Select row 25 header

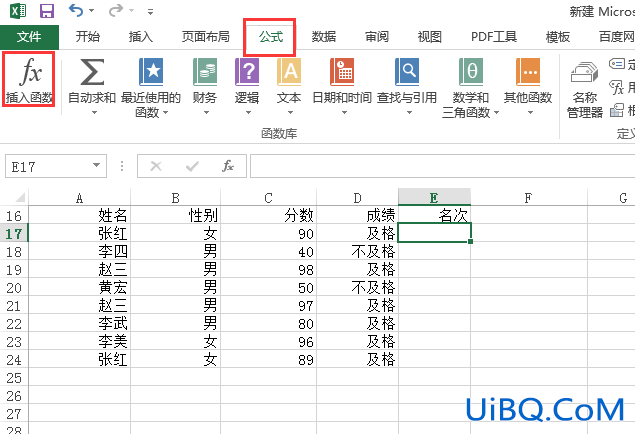pos(14,378)
